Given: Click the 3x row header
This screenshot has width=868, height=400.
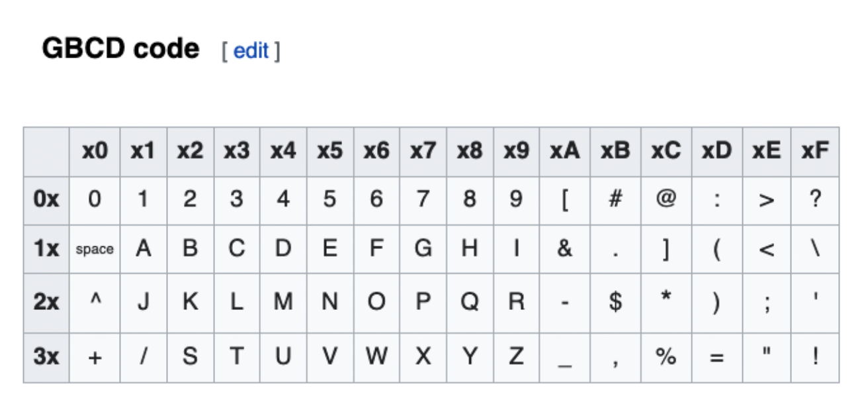Looking at the screenshot, I should click(x=46, y=358).
